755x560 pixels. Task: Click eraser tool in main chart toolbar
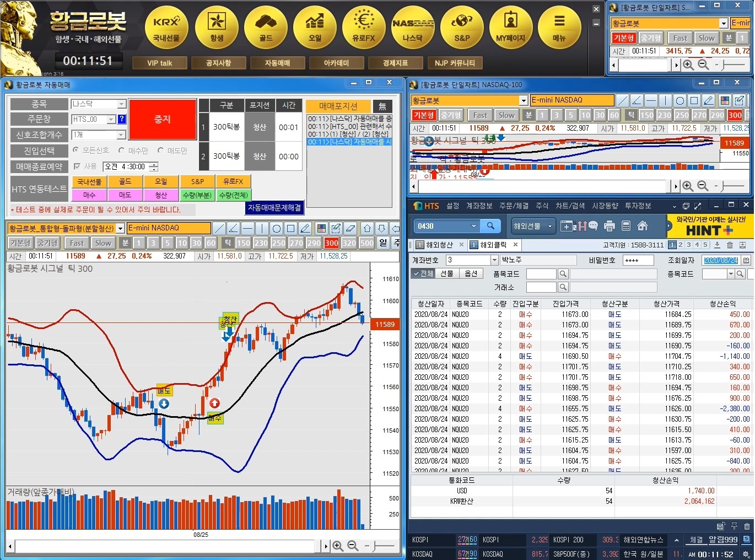[350, 228]
